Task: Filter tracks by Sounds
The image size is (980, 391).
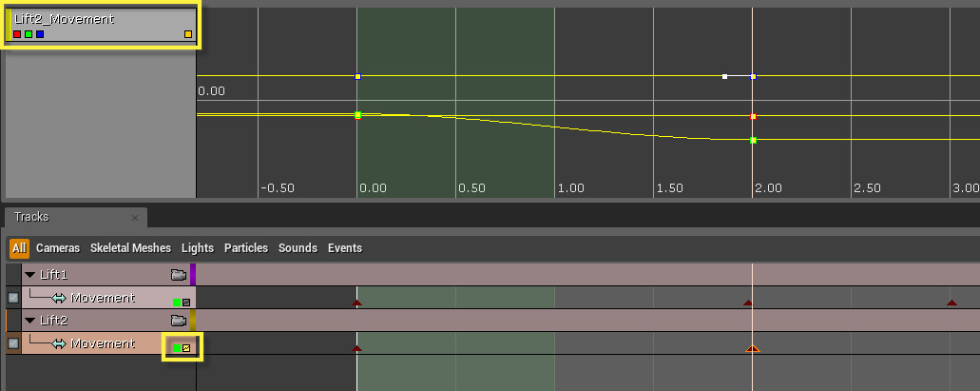Action: (298, 248)
